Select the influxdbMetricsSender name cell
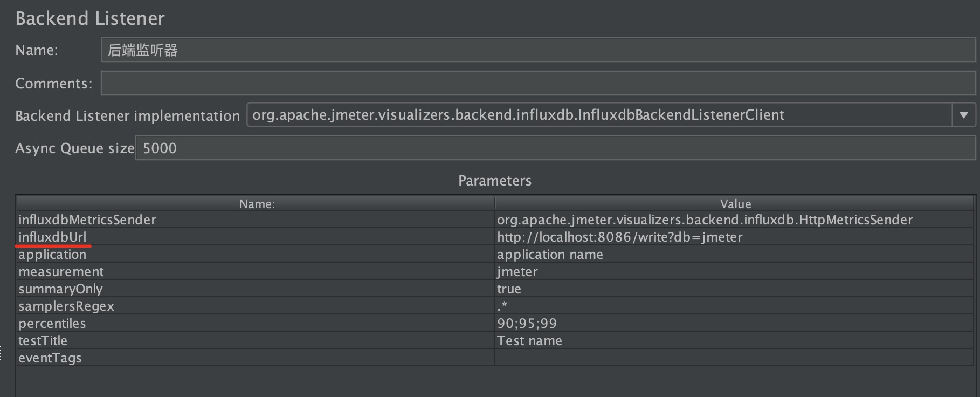 pyautogui.click(x=256, y=220)
